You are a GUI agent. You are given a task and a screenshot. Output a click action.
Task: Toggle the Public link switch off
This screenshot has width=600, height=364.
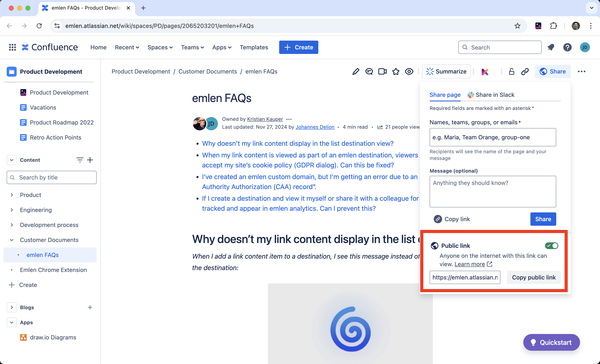pyautogui.click(x=551, y=246)
